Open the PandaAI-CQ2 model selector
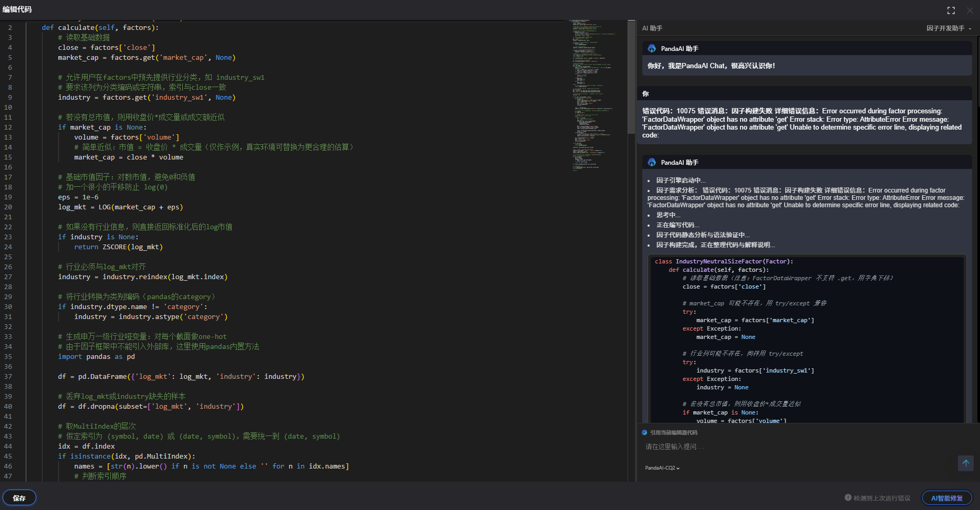Screen dimensions: 980x510 coord(662,468)
